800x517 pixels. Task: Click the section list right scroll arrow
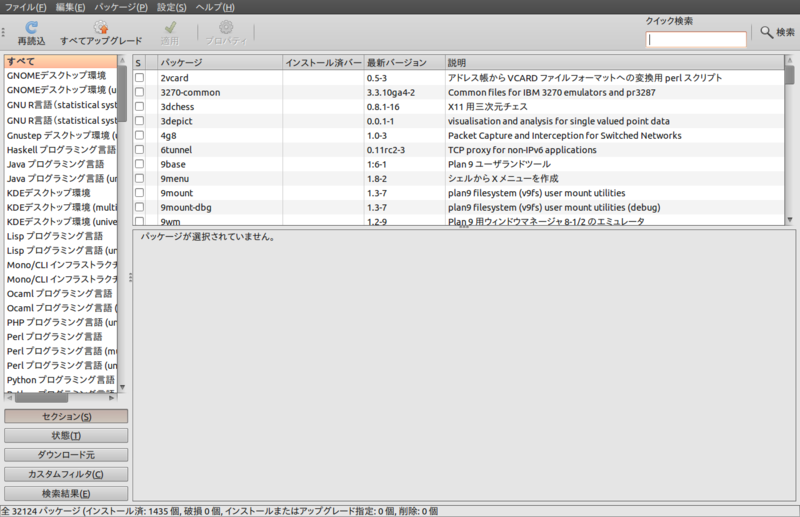[x=112, y=398]
